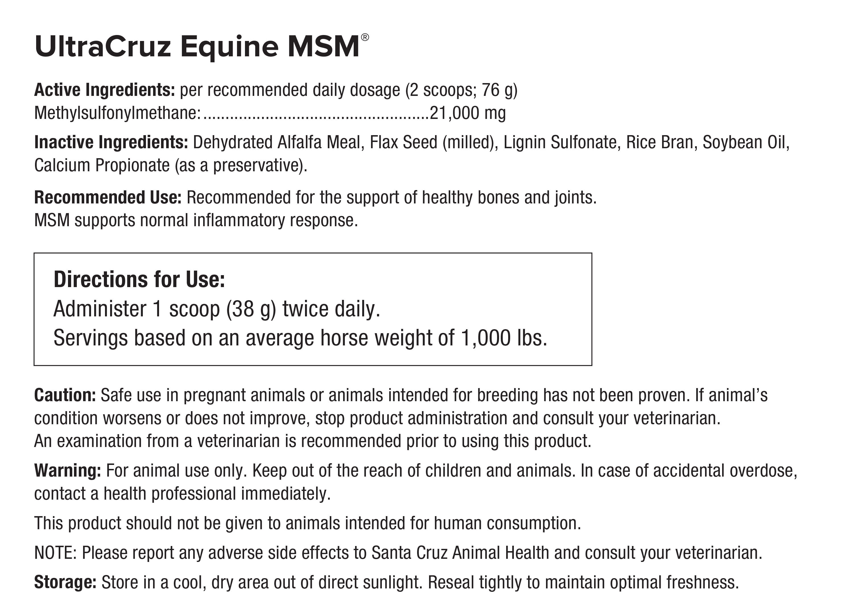Select the Active Ingredients heading
The width and height of the screenshot is (853, 616).
click(x=104, y=90)
